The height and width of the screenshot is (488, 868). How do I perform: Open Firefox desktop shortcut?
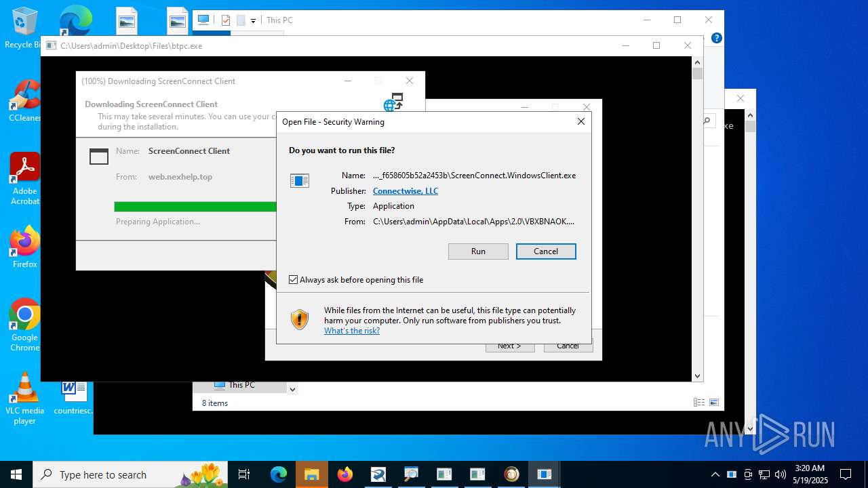pos(24,247)
